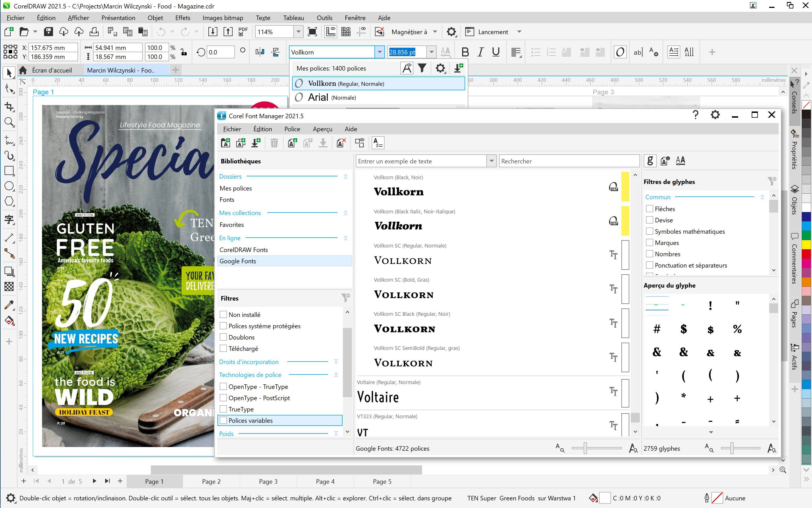Pick the yellow swatch in color palette

pos(806,245)
